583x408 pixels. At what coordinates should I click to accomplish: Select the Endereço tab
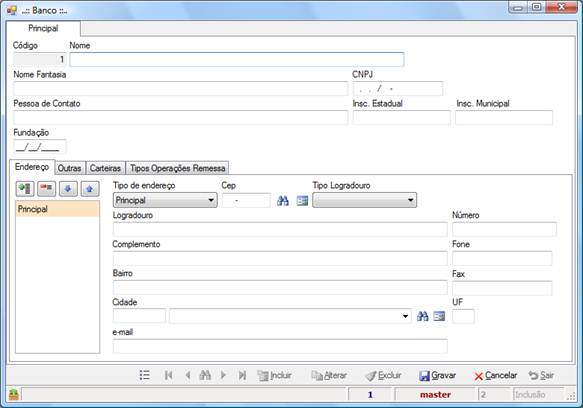(32, 167)
